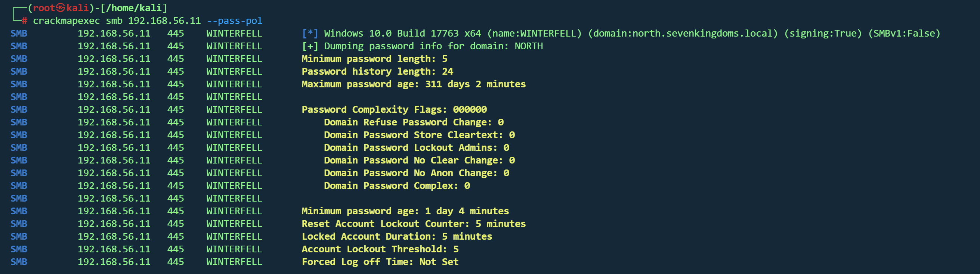Click the Account Lockout Threshold line
The image size is (980, 274).
pos(380,249)
